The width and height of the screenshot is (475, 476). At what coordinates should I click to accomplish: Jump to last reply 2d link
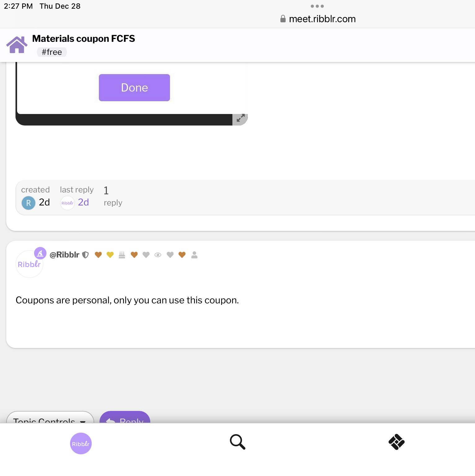coord(83,202)
